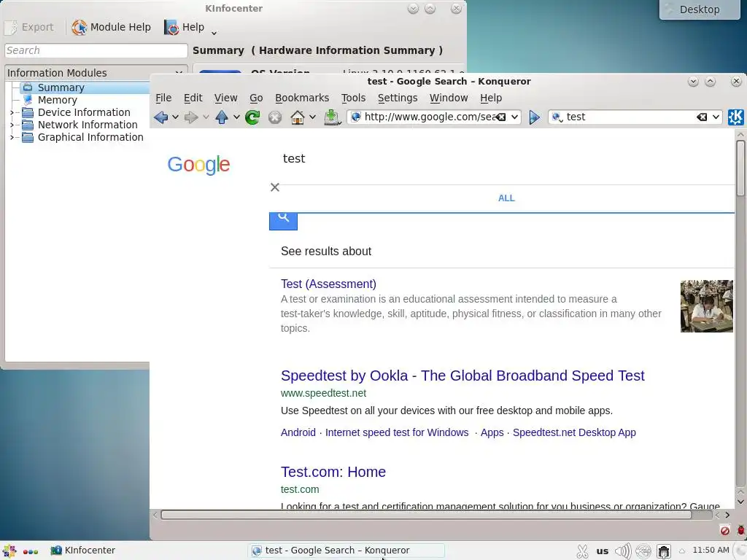The image size is (747, 560).
Task: Open the KDE application launcher
Action: coord(9,551)
